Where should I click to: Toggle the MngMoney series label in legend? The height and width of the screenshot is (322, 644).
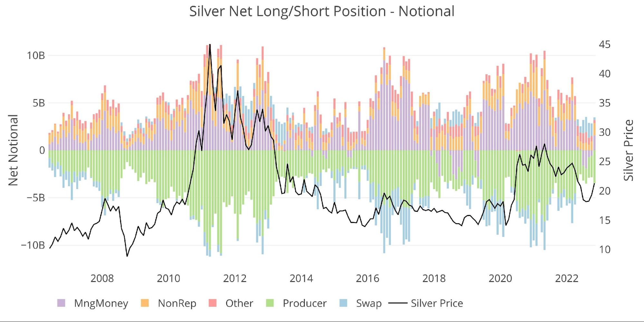point(101,303)
